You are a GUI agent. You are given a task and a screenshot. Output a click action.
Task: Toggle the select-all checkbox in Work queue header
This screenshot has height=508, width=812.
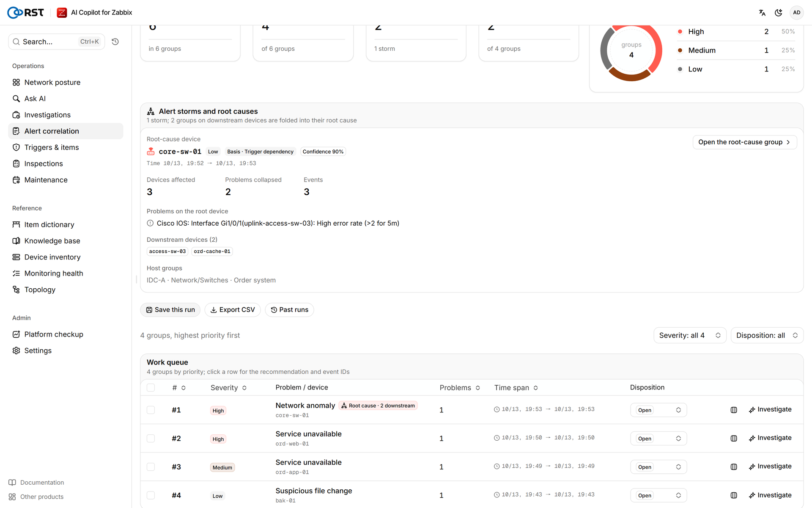(151, 387)
